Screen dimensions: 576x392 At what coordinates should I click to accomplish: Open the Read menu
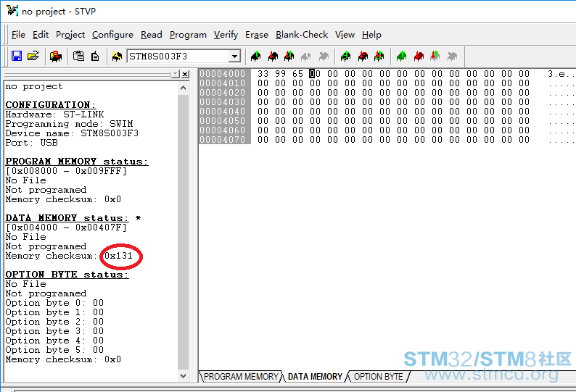(x=152, y=35)
